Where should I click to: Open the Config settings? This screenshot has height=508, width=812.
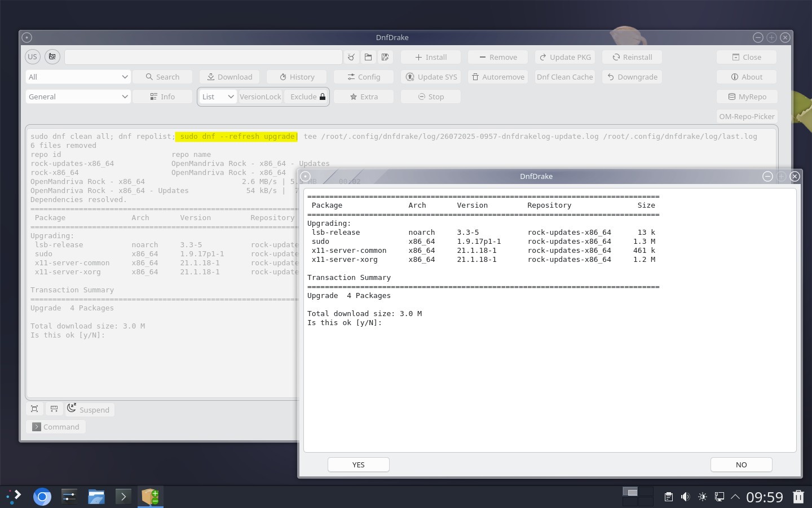pyautogui.click(x=364, y=77)
